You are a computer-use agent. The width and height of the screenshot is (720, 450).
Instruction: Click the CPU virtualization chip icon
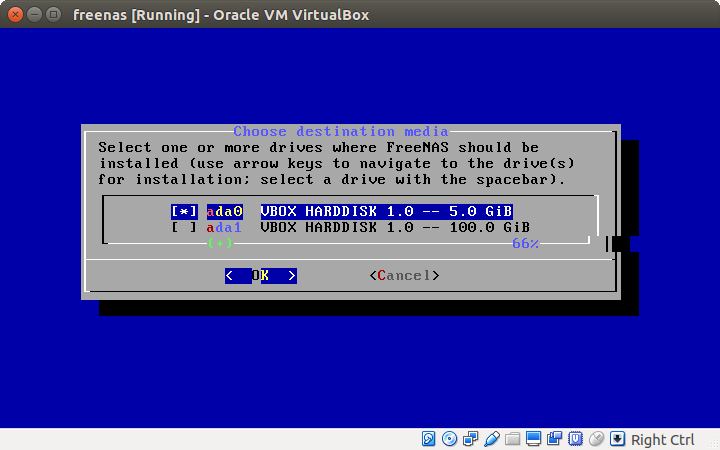575,439
